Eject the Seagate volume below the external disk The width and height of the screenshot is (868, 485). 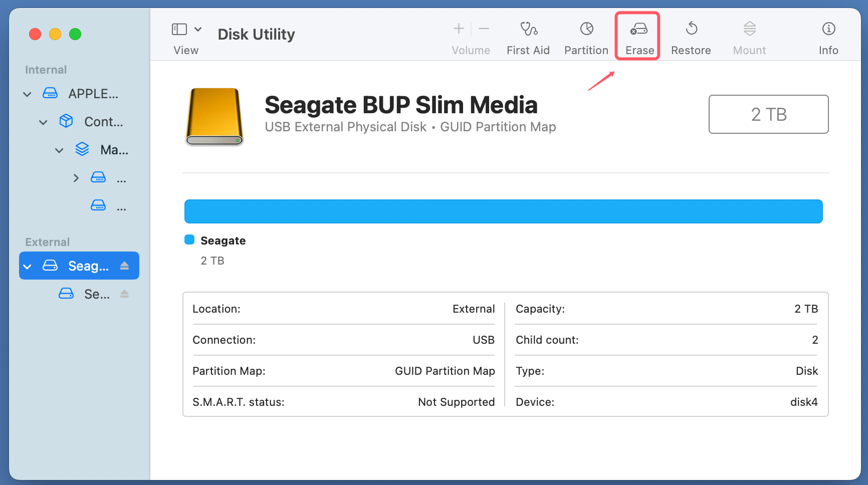tap(125, 294)
